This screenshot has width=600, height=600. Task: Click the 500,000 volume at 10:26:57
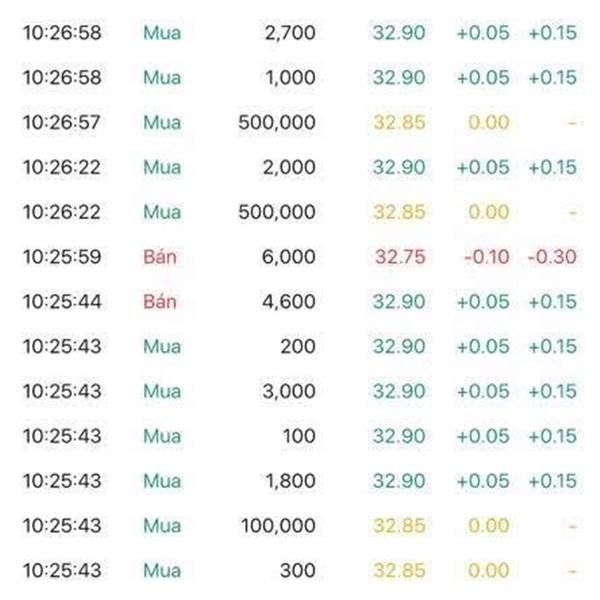277,122
